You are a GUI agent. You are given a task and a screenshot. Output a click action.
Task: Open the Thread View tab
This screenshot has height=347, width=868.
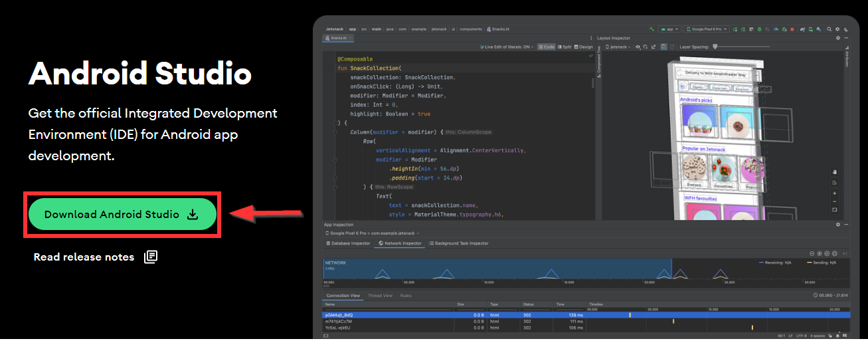380,295
